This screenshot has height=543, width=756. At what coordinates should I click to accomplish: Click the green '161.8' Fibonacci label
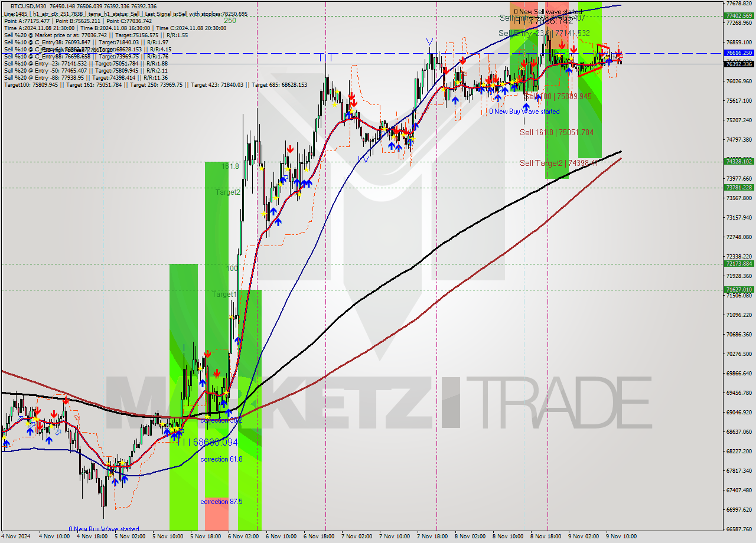[x=230, y=166]
